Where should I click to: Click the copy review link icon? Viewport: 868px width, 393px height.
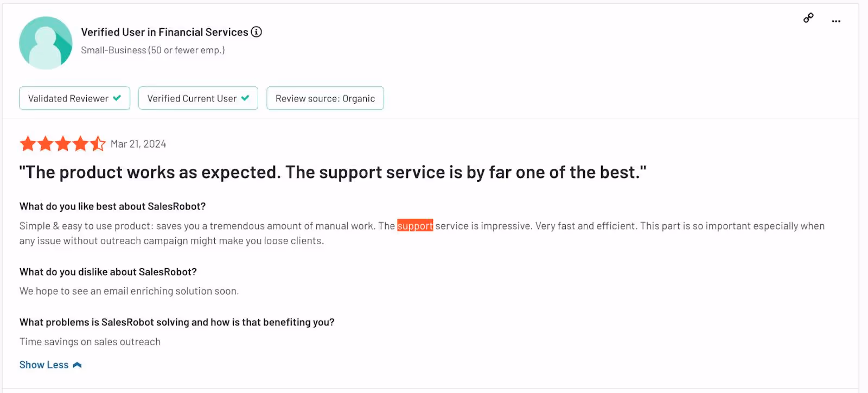click(808, 18)
